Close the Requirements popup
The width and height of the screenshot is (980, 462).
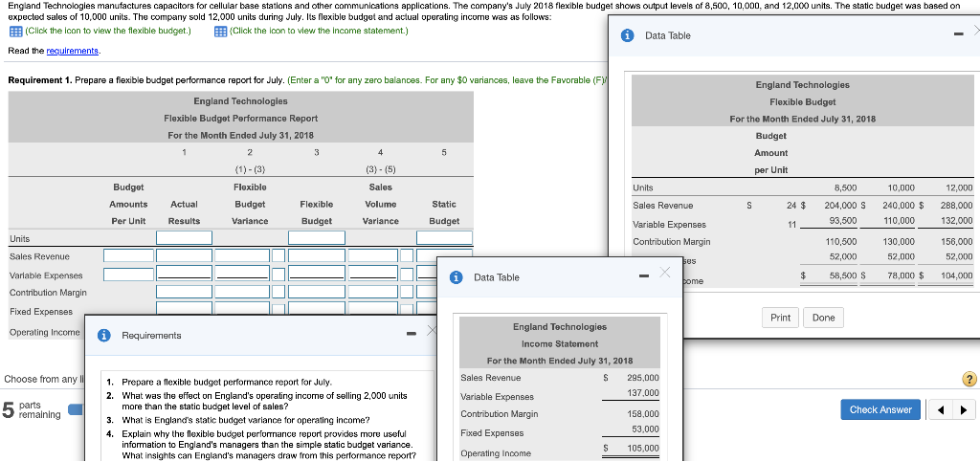[x=432, y=331]
